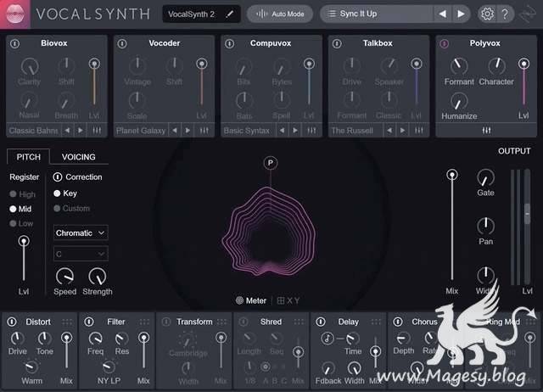543x392 pixels.
Task: Click the Filter module drag handle dots
Action: pyautogui.click(x=144, y=322)
